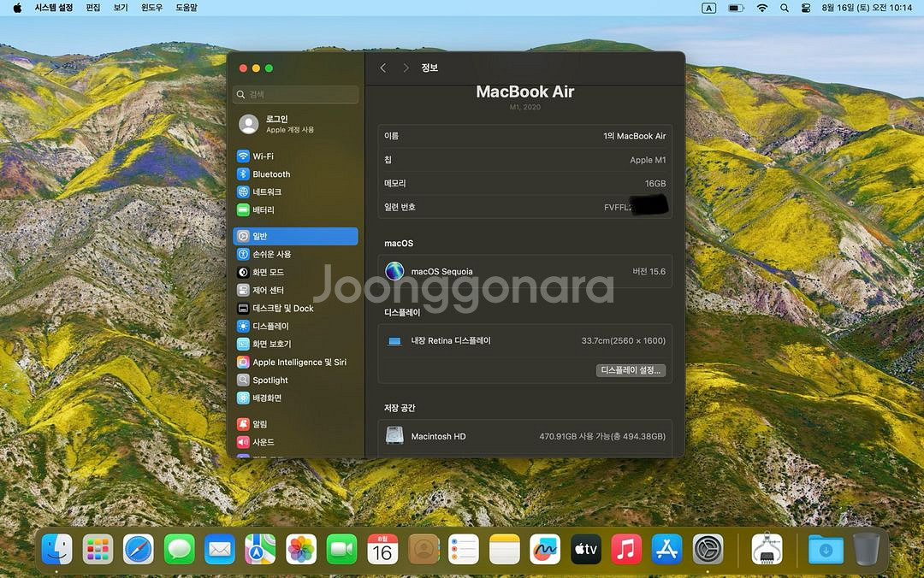The image size is (924, 578).
Task: Click the 내장 Retina 디스플레이 row
Action: (x=524, y=340)
